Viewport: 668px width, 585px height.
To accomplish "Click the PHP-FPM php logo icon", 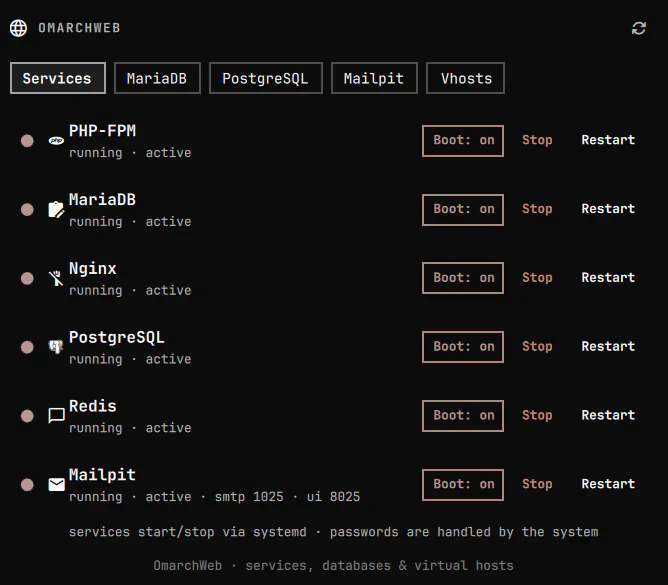I will click(x=56, y=141).
